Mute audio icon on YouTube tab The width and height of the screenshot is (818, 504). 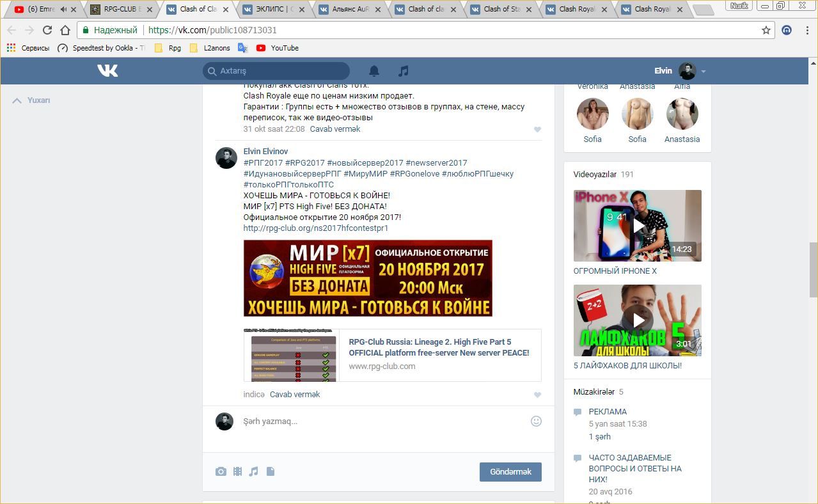63,10
